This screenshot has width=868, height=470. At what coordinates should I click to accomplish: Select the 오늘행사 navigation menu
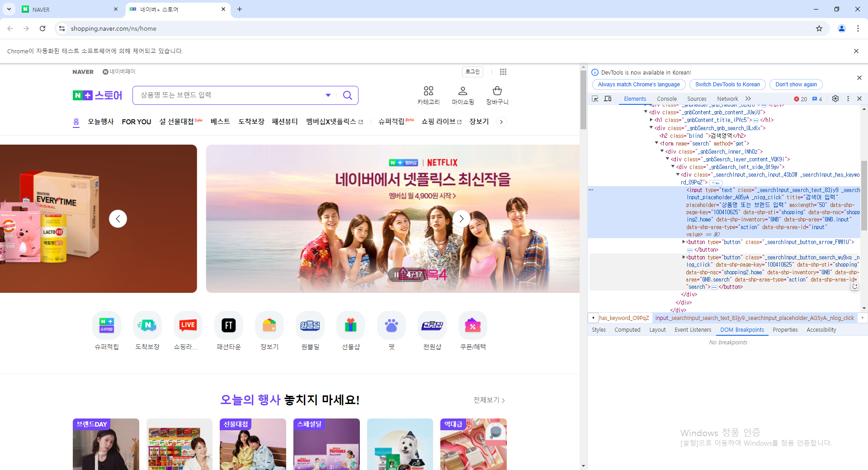101,122
